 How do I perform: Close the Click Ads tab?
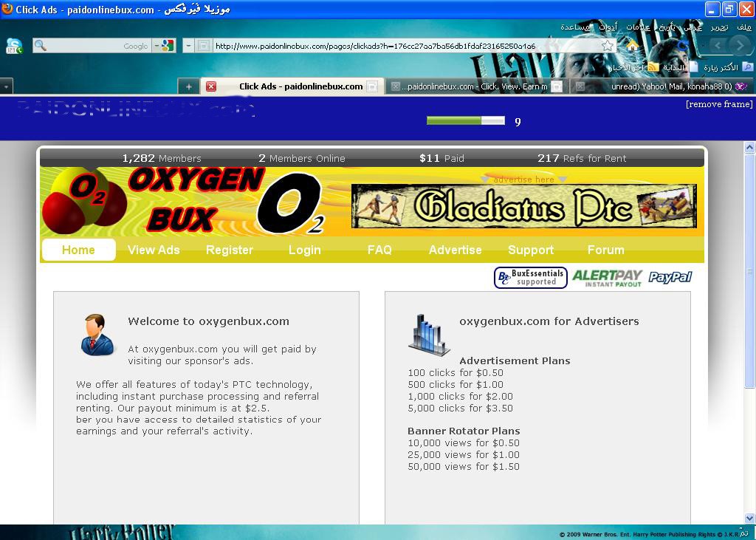point(210,86)
